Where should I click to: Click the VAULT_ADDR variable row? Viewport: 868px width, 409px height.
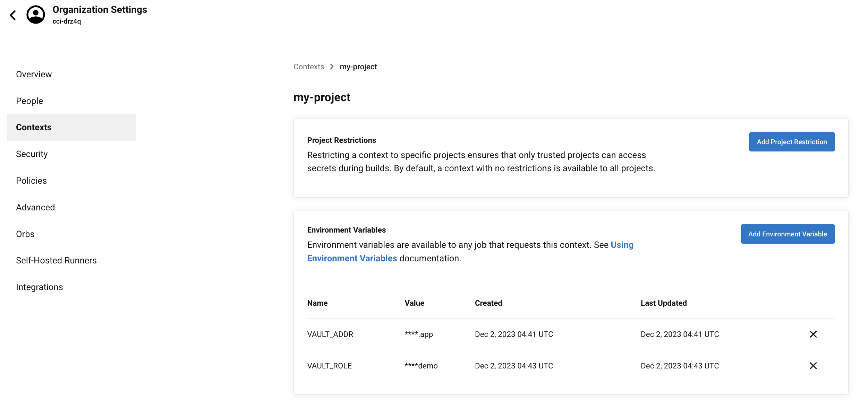330,334
